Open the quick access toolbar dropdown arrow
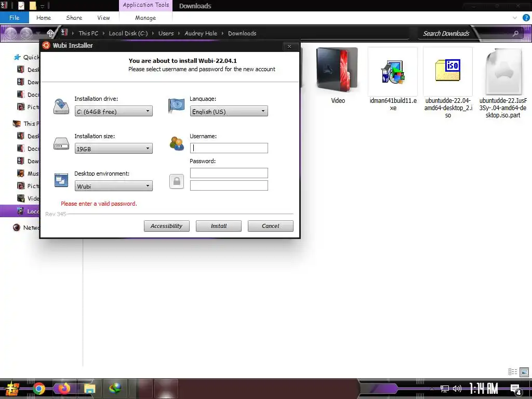The width and height of the screenshot is (532, 399). 43,6
